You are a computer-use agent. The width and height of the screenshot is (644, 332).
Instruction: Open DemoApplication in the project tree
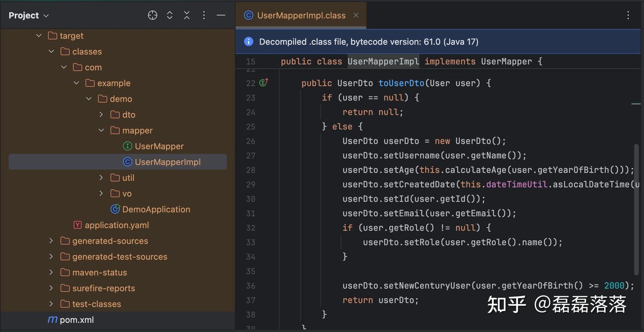pos(156,209)
